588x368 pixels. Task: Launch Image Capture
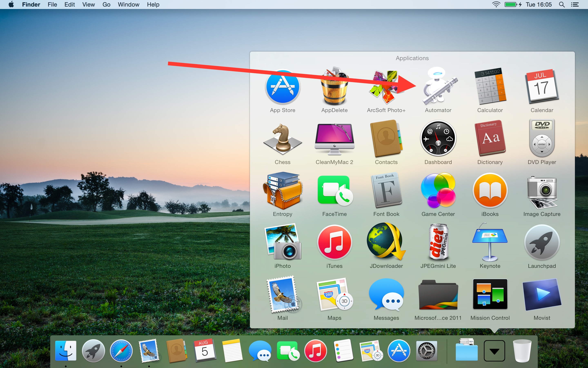click(x=542, y=192)
